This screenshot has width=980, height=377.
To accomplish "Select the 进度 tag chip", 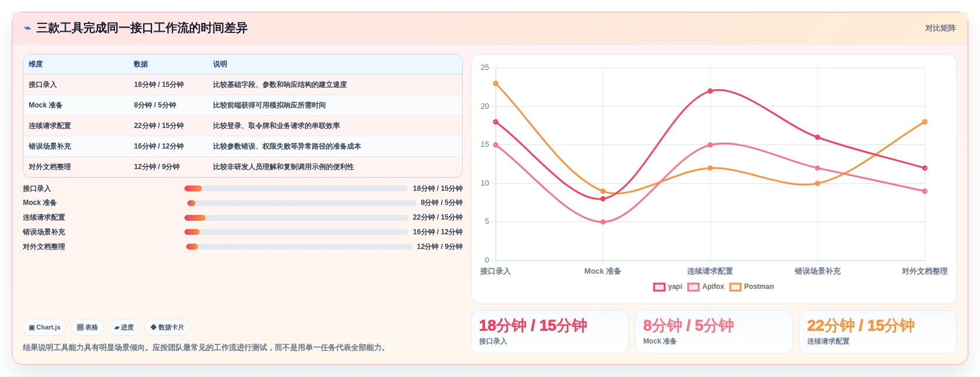I will (x=124, y=327).
